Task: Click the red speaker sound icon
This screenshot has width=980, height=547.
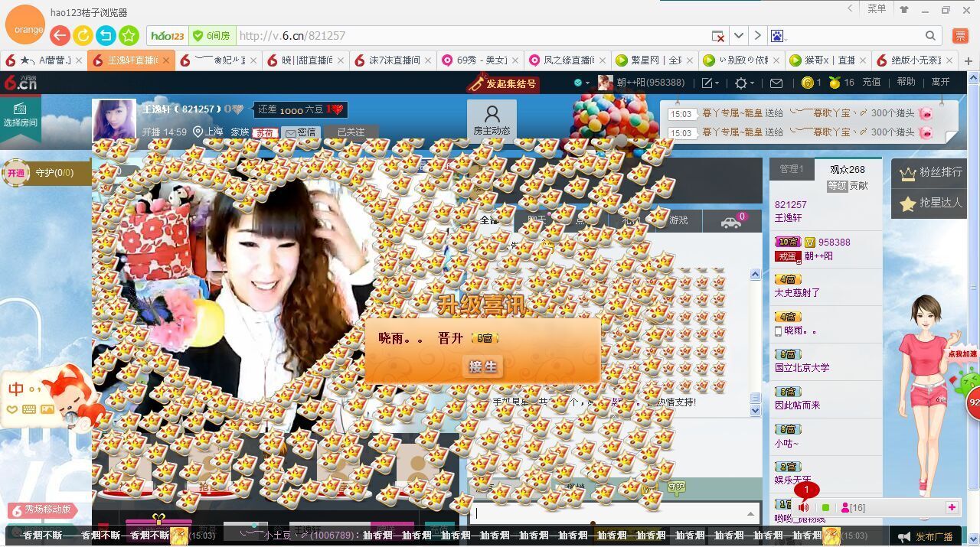Action: pos(803,508)
